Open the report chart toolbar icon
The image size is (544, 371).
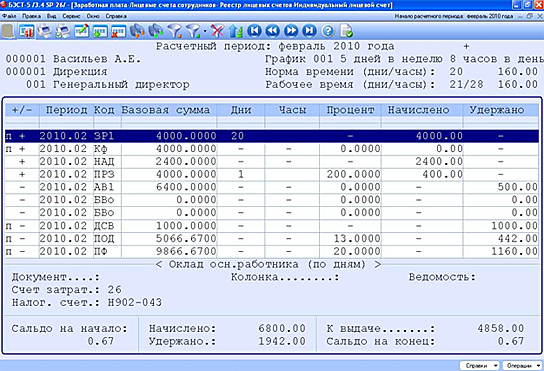click(x=26, y=32)
